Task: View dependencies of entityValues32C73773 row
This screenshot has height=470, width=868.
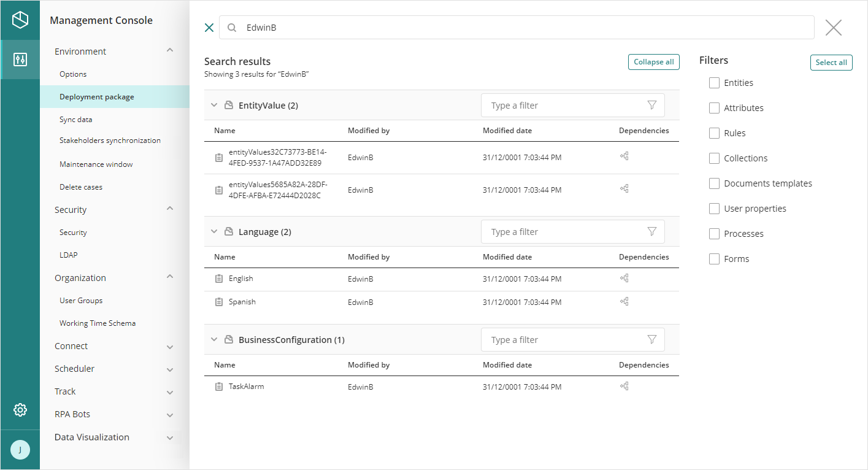Action: (624, 156)
